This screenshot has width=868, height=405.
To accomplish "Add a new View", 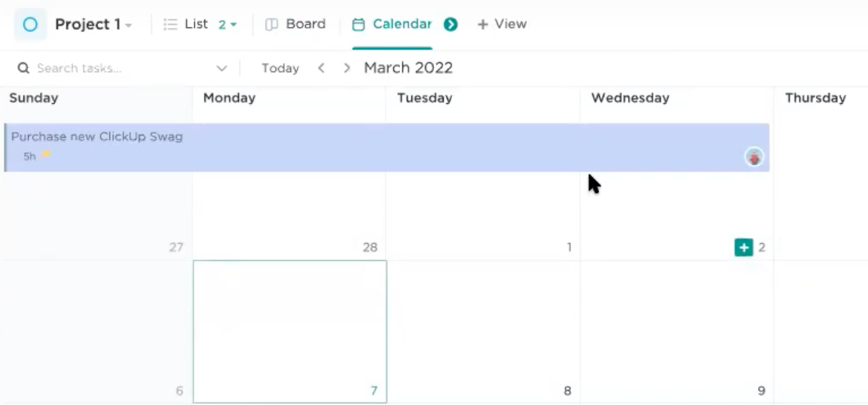I will (x=502, y=24).
